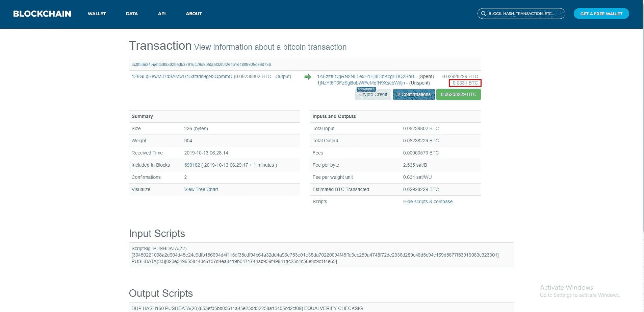Click the Spent status link
Screen dimensions: 644x312
(x=426, y=76)
